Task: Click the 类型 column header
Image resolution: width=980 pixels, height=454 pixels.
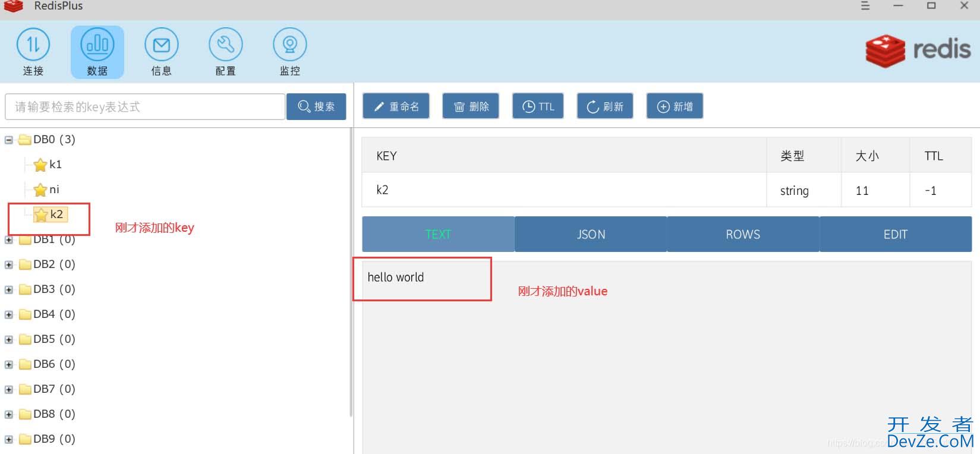Action: pos(803,156)
